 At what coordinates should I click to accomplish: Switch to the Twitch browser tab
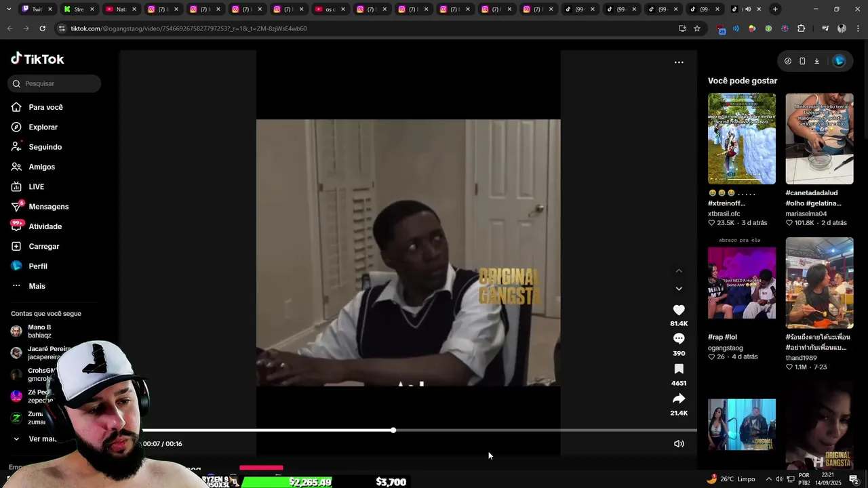click(36, 9)
